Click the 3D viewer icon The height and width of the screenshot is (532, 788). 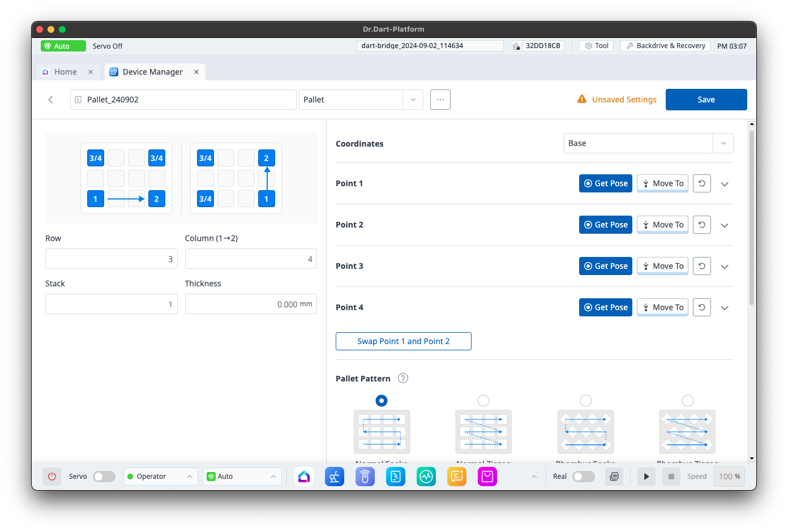614,477
